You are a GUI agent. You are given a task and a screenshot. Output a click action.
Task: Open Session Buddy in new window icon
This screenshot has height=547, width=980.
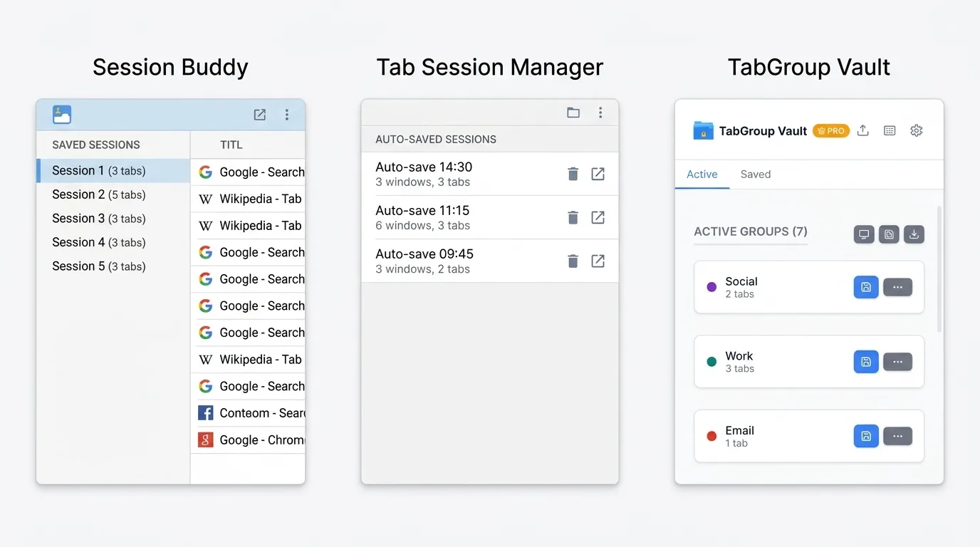click(260, 115)
